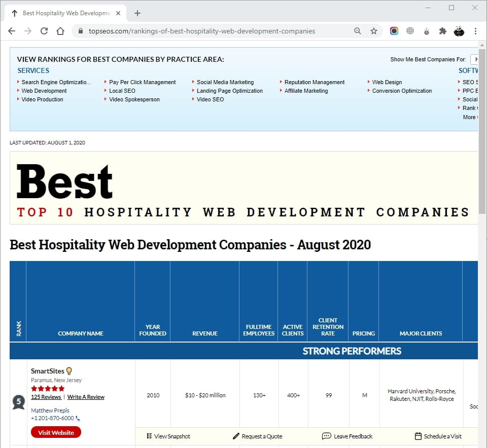
Task: Open 125 Reviews link
Action: [46, 397]
